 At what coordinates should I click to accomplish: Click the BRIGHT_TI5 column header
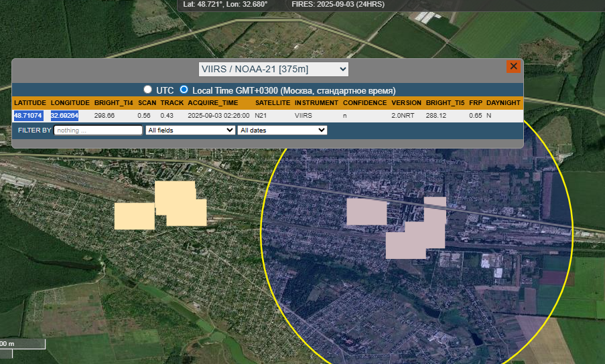(446, 103)
